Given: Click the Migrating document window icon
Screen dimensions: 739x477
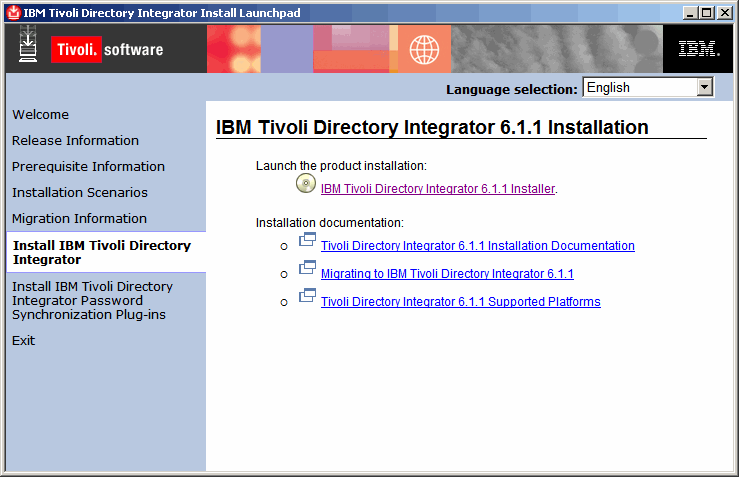Looking at the screenshot, I should tap(307, 269).
